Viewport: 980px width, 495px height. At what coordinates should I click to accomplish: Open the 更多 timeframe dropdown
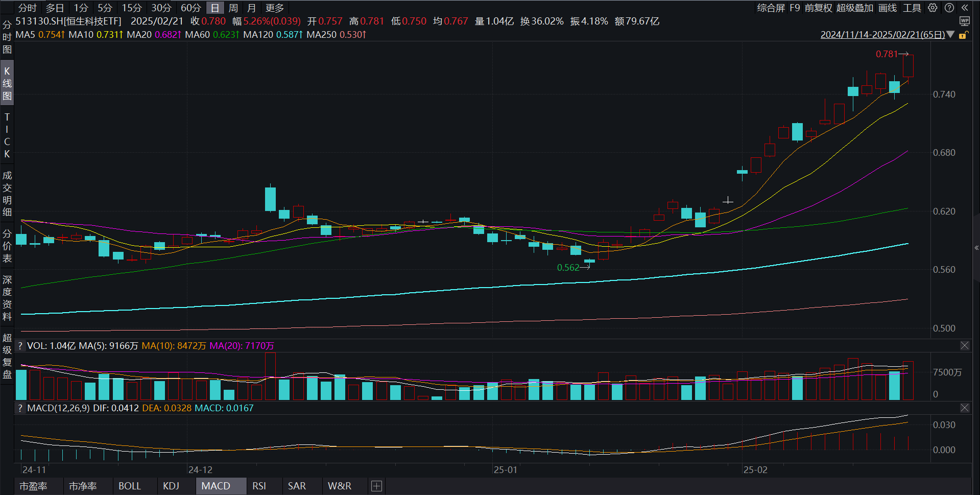pyautogui.click(x=274, y=8)
